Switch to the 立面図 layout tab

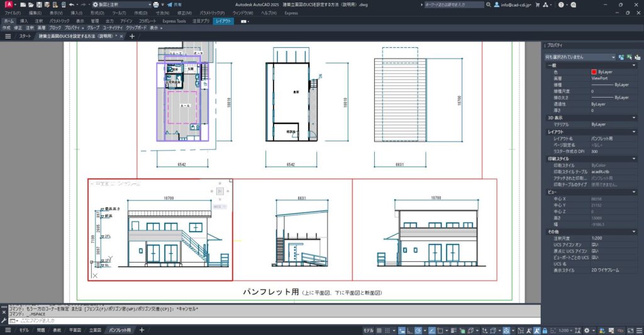click(x=95, y=330)
